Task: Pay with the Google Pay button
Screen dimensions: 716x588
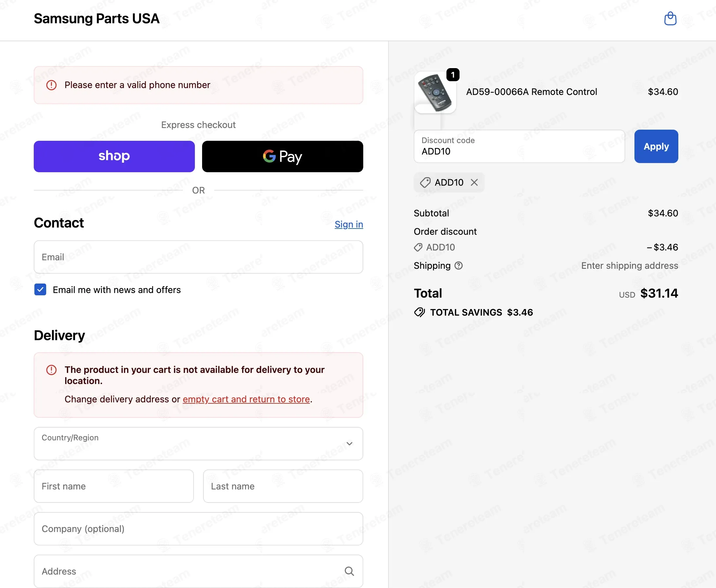Action: tap(283, 156)
